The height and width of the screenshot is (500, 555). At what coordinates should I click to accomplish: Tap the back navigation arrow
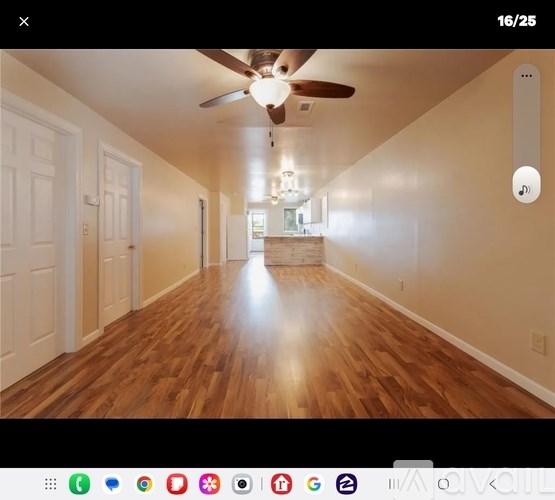(493, 484)
